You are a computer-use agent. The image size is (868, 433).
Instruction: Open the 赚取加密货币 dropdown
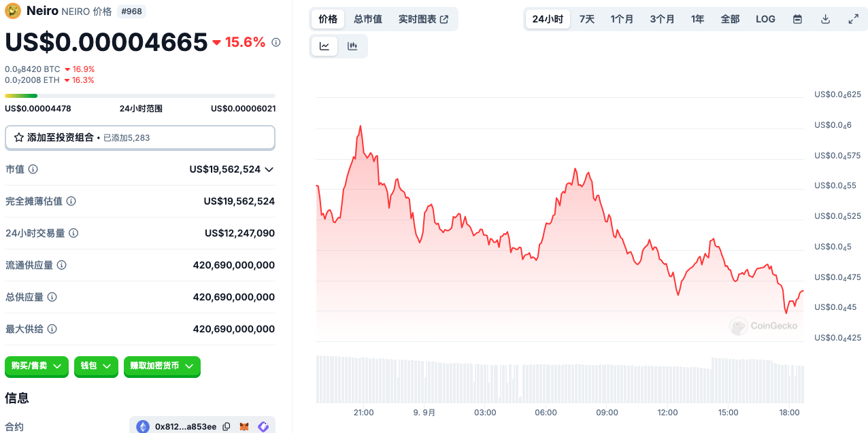click(162, 366)
